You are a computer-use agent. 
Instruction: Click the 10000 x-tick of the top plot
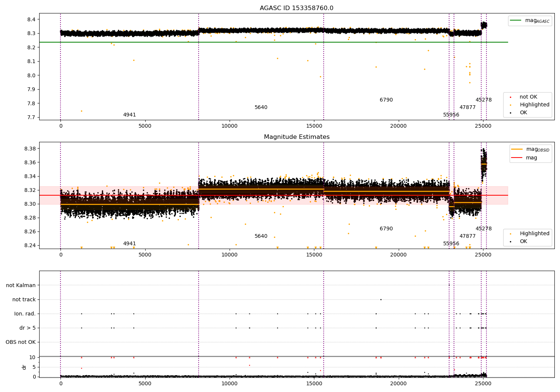(x=229, y=126)
